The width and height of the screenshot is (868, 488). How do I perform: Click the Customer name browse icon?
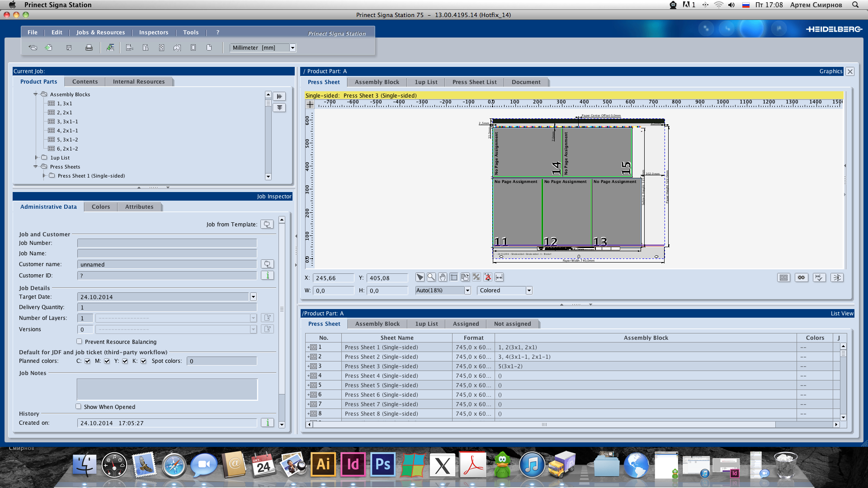tap(267, 264)
